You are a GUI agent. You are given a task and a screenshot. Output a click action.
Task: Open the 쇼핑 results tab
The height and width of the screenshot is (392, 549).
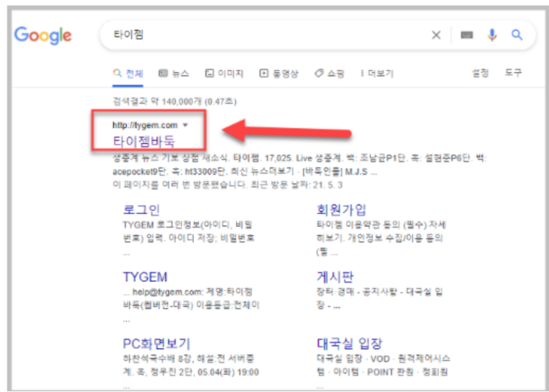click(x=329, y=73)
